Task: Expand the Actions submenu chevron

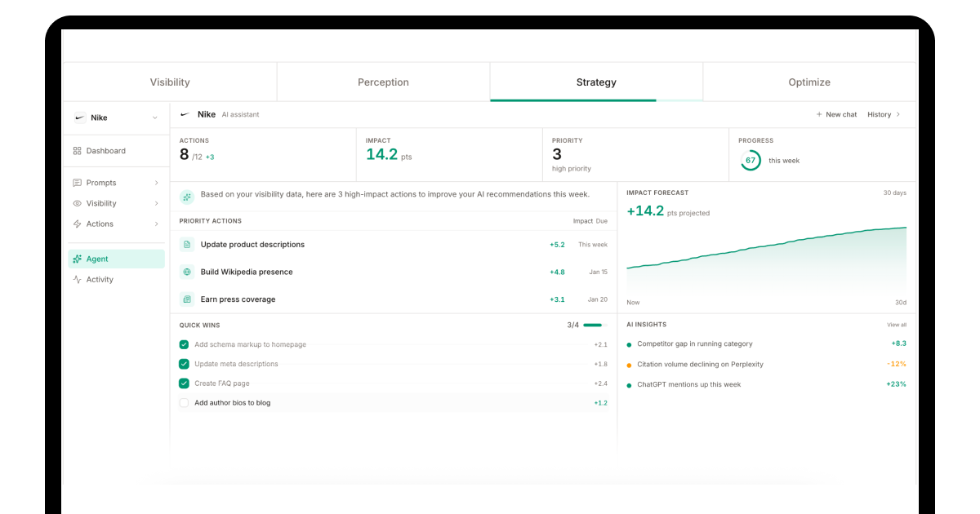Action: point(156,224)
